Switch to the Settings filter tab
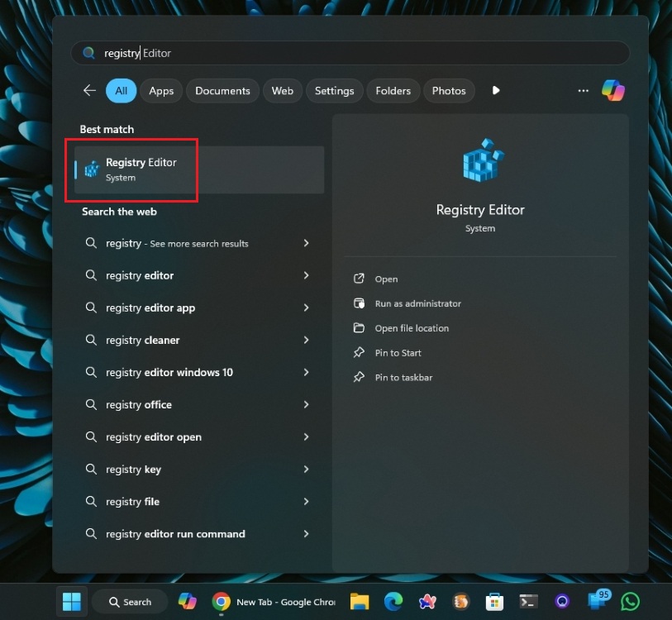This screenshot has width=672, height=620. pyautogui.click(x=334, y=90)
